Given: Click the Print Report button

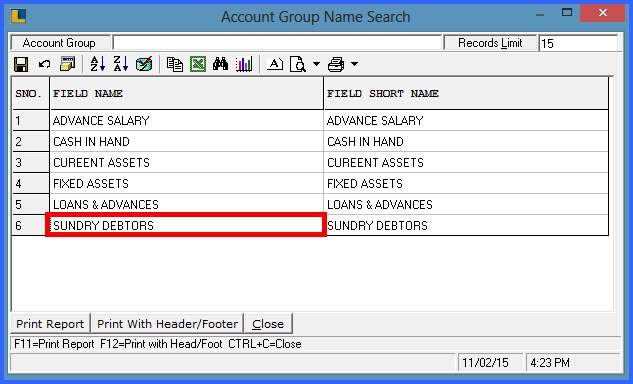Looking at the screenshot, I should coord(50,324).
